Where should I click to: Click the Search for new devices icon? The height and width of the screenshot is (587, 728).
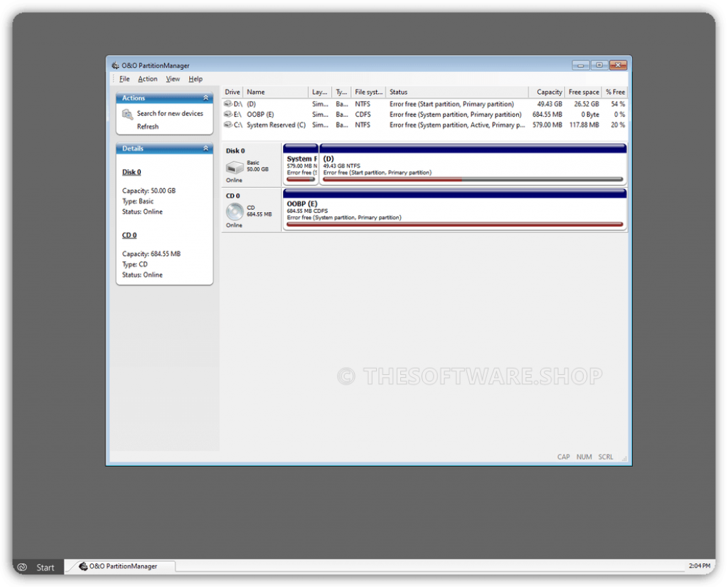point(127,114)
